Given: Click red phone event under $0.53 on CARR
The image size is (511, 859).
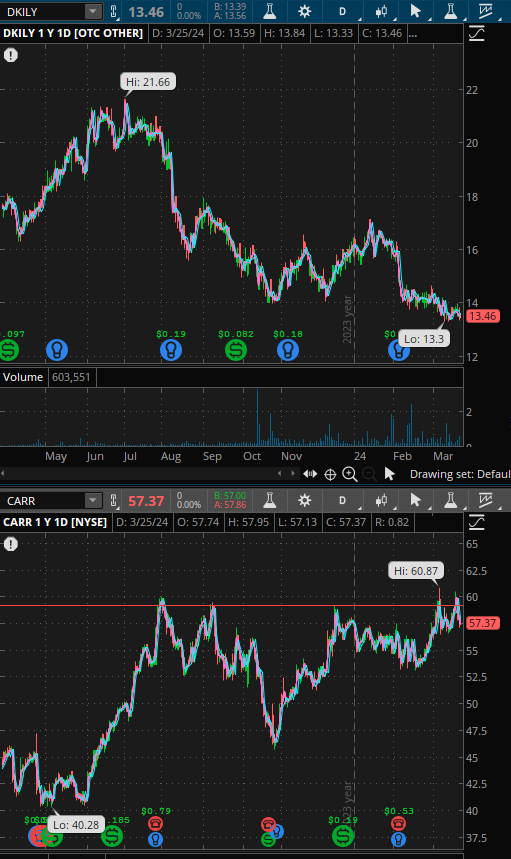Looking at the screenshot, I should coord(398,823).
